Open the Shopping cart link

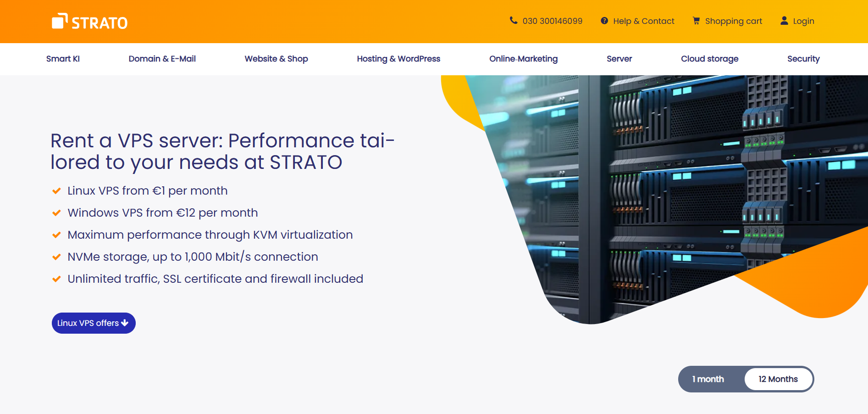(734, 21)
